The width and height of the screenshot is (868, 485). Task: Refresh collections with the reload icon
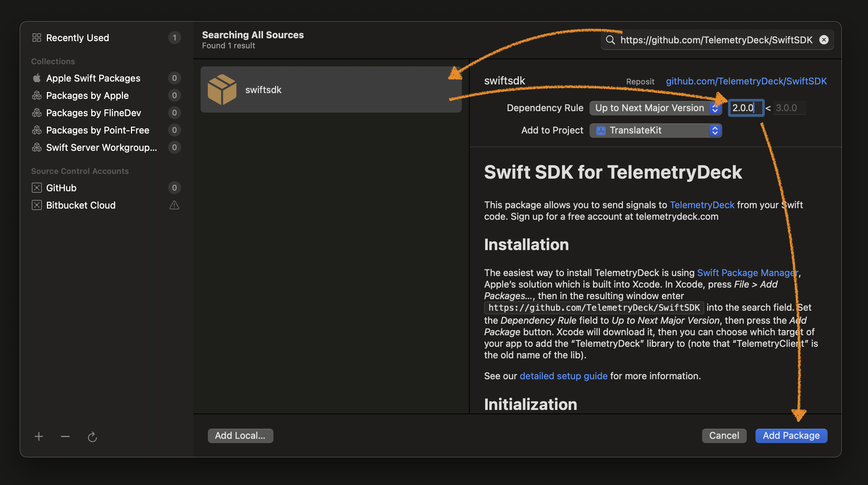coord(92,436)
